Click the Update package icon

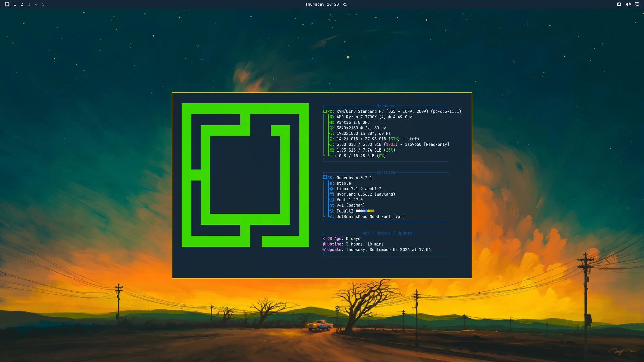pyautogui.click(x=324, y=250)
